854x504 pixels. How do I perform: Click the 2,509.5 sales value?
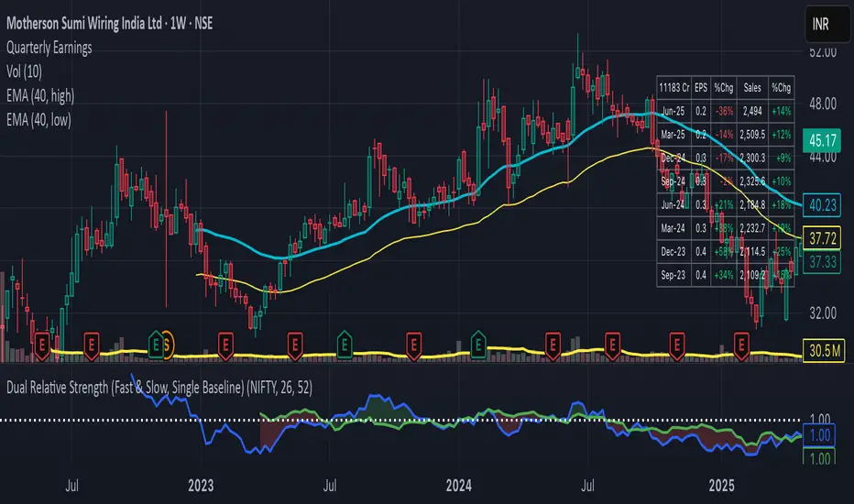pos(752,135)
